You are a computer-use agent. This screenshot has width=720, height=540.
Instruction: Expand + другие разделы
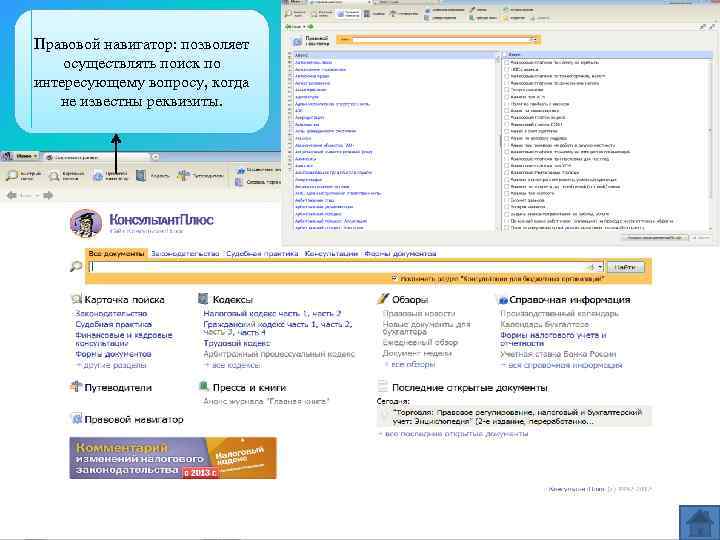coord(111,365)
